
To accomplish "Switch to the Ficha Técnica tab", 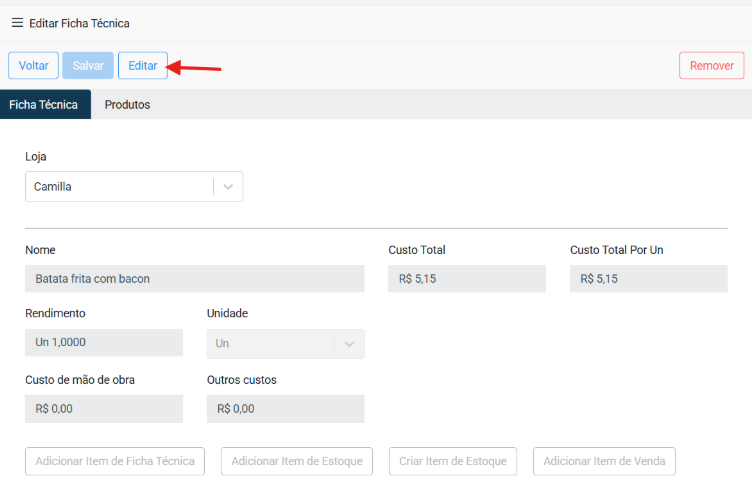I will [44, 105].
